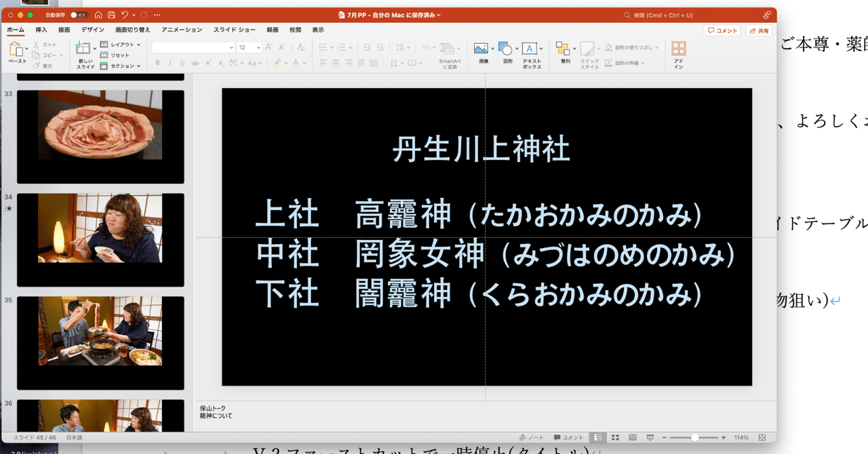Switch to the 描画 ribbon tab
Viewport: 868px width, 454px height.
pos(64,30)
